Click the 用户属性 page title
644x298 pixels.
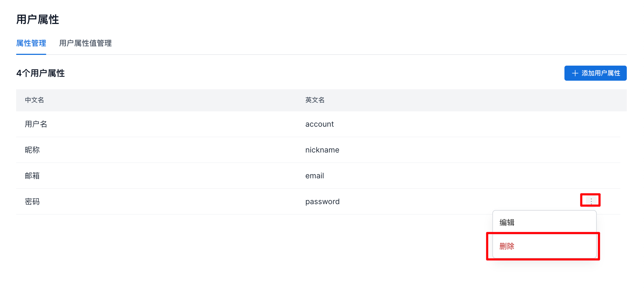(38, 20)
